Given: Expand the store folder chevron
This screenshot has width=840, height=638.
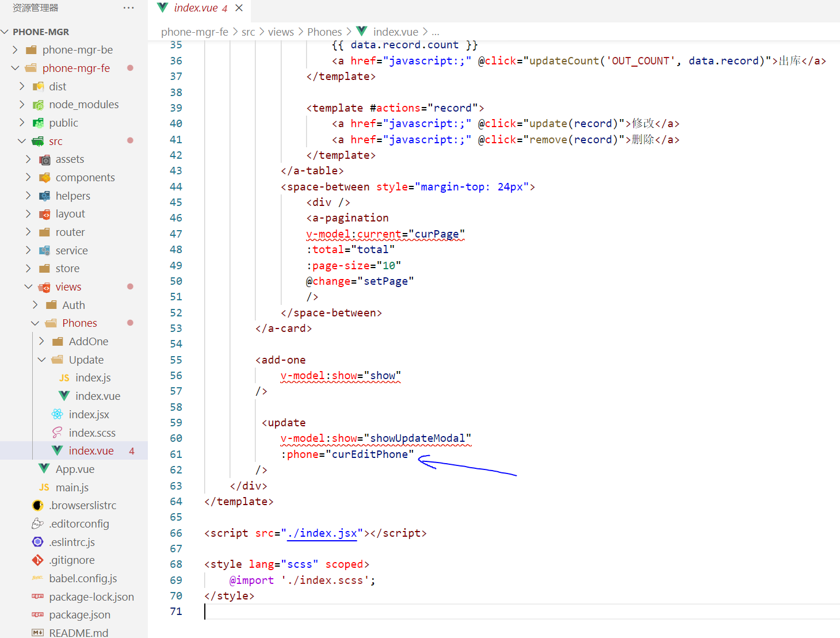Looking at the screenshot, I should tap(29, 269).
